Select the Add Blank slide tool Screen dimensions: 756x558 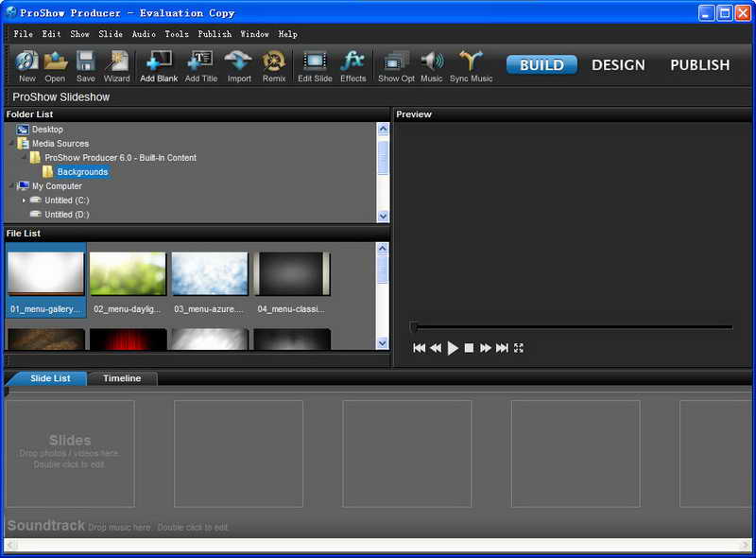tap(158, 65)
